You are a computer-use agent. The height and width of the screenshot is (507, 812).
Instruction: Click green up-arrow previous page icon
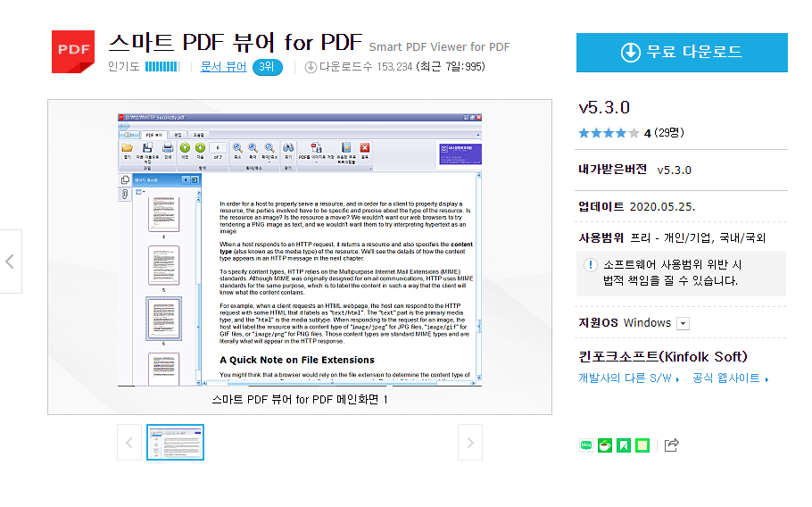click(185, 148)
